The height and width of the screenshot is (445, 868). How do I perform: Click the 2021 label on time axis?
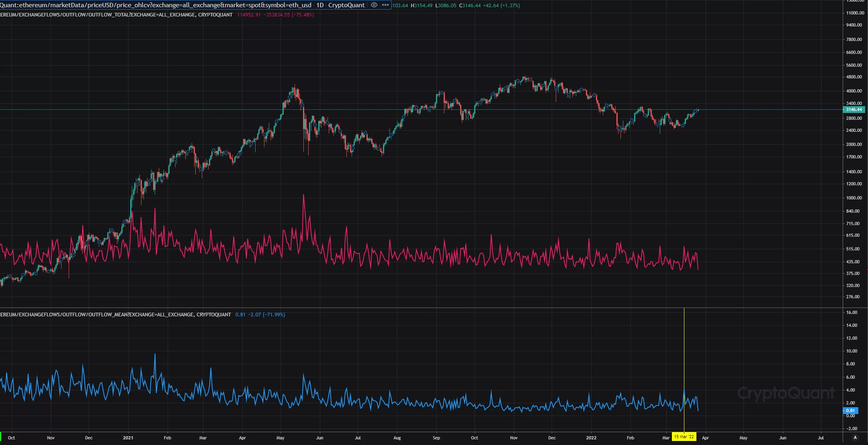[128, 438]
